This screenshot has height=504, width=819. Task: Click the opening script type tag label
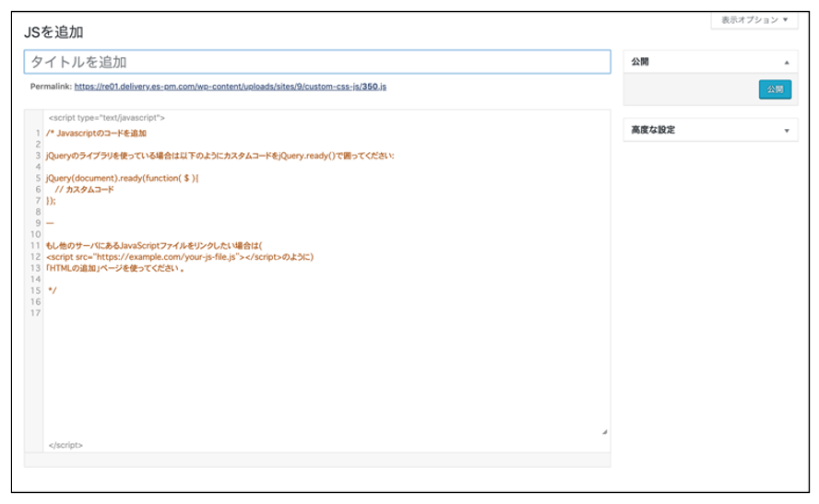tap(107, 118)
